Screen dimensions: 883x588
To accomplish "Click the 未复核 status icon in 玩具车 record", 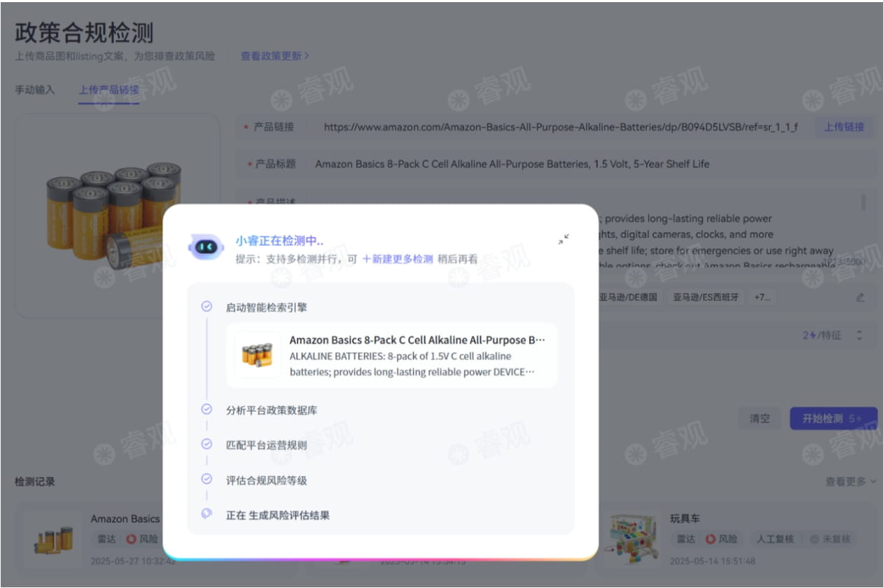I will tap(814, 539).
